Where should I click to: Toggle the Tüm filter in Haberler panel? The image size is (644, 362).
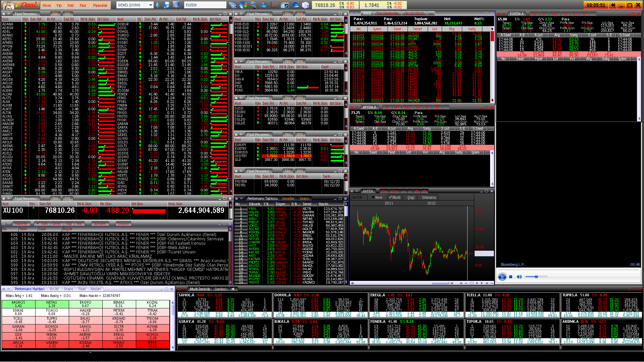(x=42, y=224)
